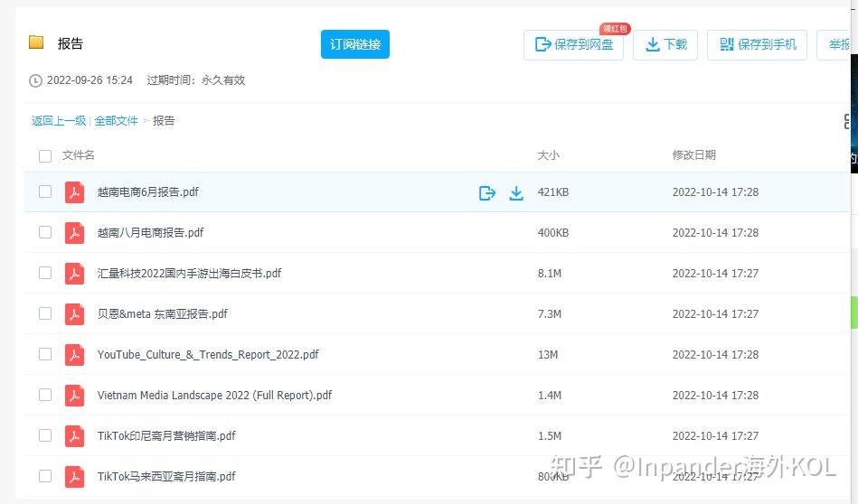
Task: Click the PDF icon for TikTok马来西亚斋月指南.pdf
Action: 74,476
